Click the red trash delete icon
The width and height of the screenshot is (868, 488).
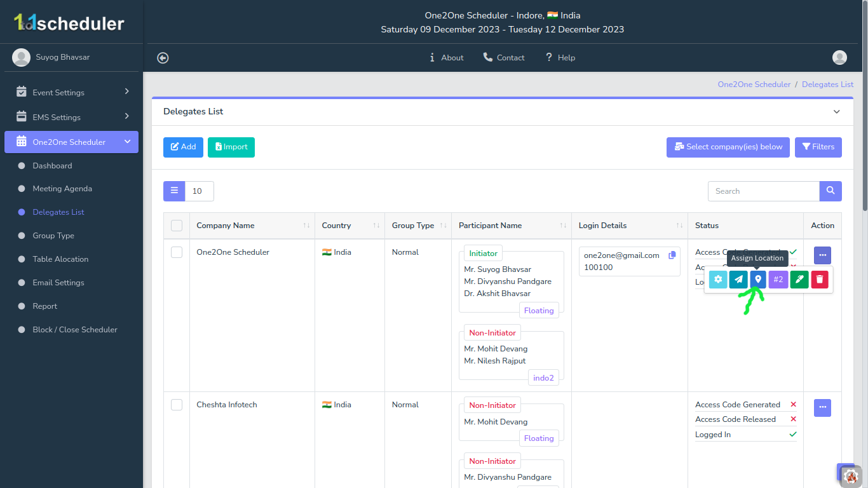820,280
